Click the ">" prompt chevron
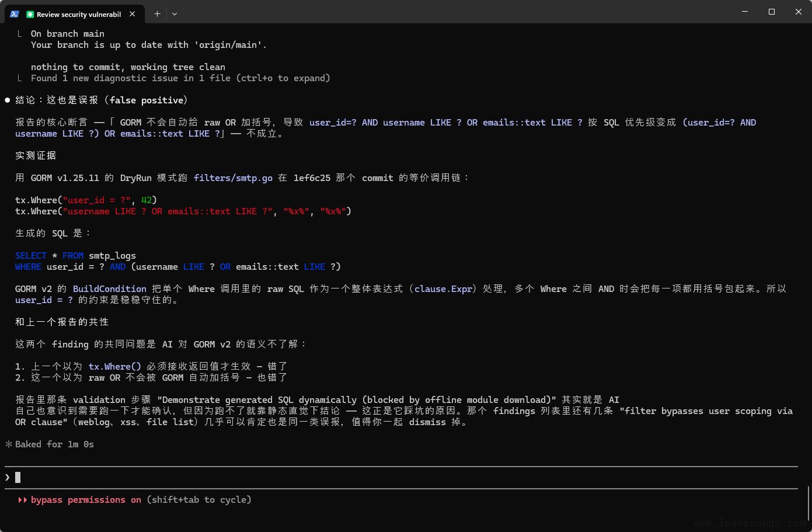The width and height of the screenshot is (812, 532). 8,478
